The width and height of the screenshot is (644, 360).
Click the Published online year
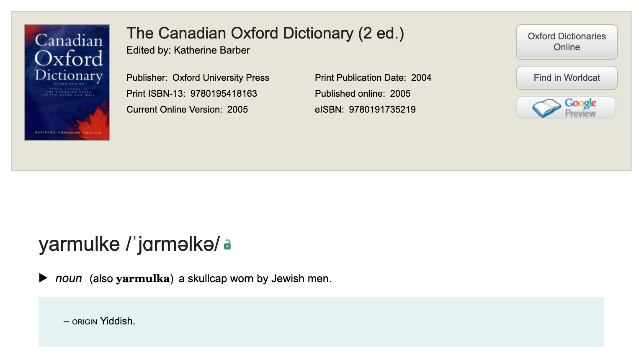pos(400,94)
